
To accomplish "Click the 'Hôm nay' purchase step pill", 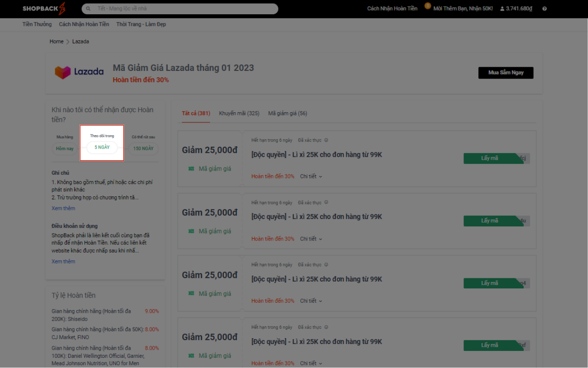I will 65,149.
